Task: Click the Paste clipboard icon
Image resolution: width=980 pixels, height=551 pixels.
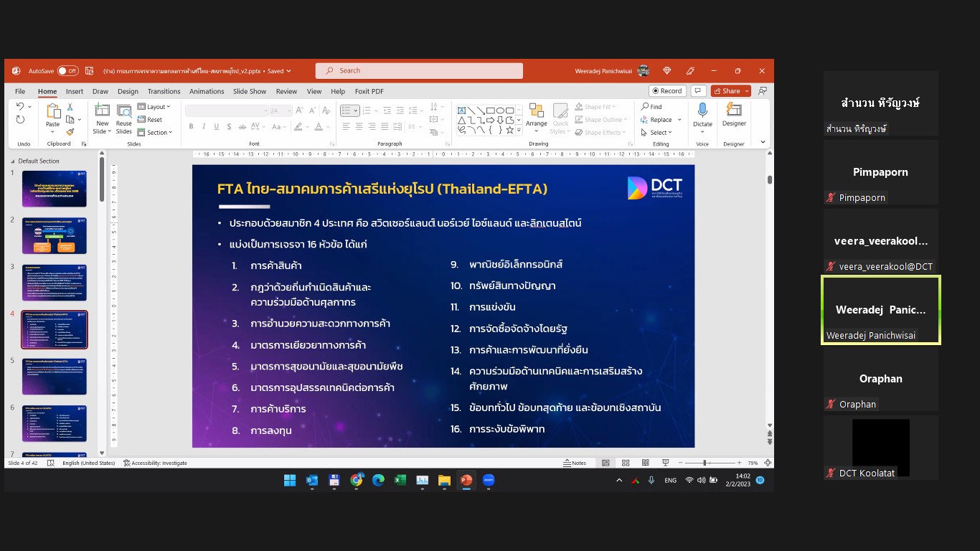Action: [53, 110]
